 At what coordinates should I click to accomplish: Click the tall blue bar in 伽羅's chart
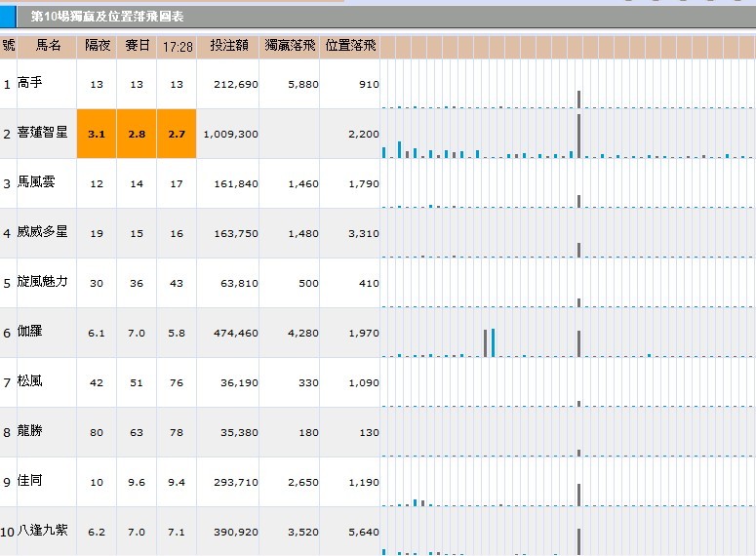click(493, 342)
